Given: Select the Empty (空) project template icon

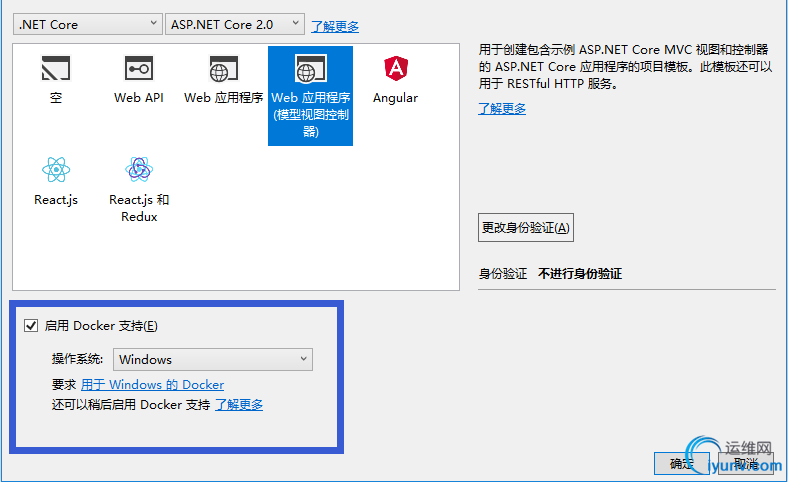Looking at the screenshot, I should [56, 68].
